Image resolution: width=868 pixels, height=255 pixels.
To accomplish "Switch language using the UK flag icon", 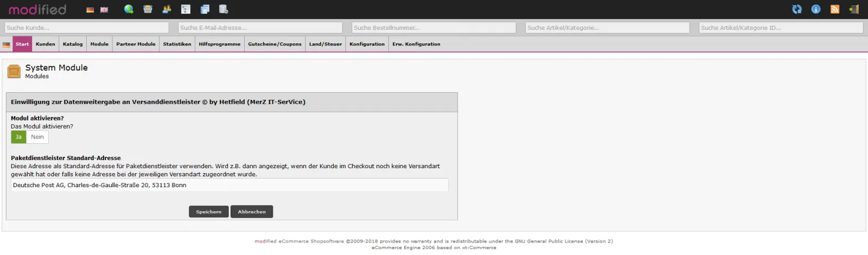I will click(104, 10).
